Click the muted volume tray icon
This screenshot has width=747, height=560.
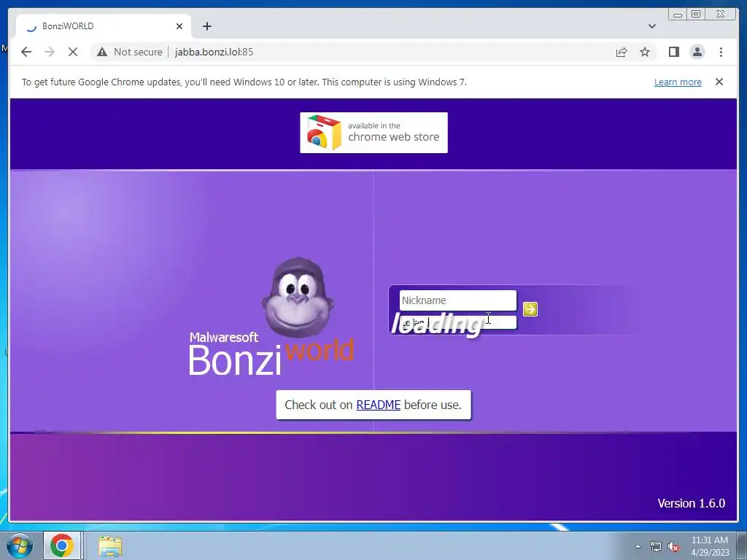pos(673,546)
